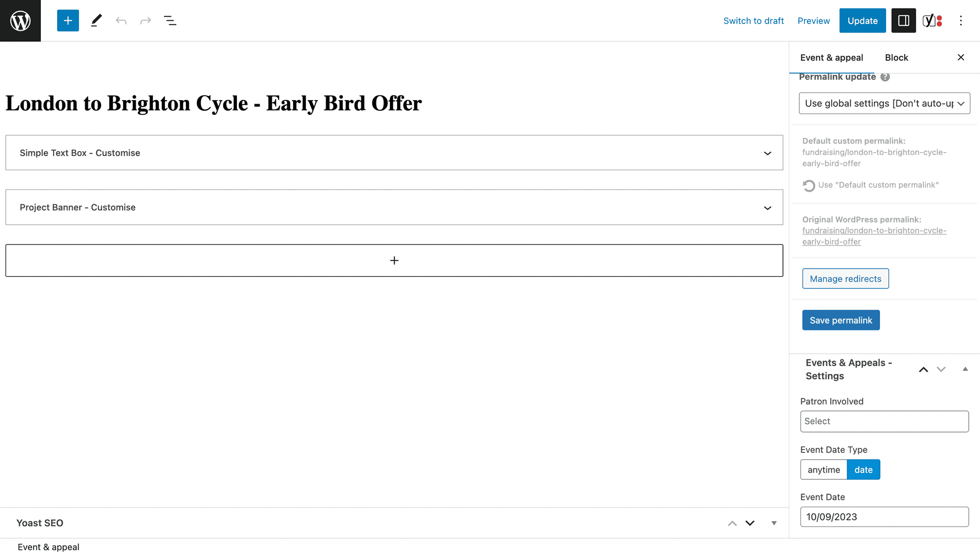
Task: Open the block inserter plus button
Action: pos(68,20)
